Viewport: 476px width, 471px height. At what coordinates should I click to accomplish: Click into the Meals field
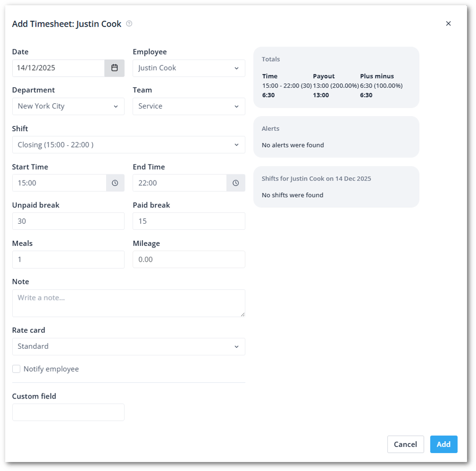tap(68, 259)
